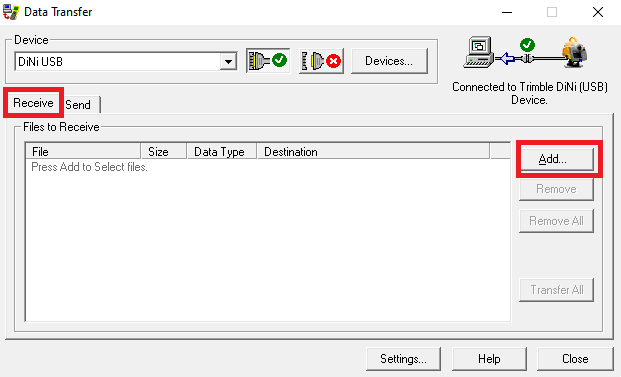Click the computer-to-instrument connection status graphic
This screenshot has height=377, width=621.
pyautogui.click(x=526, y=53)
